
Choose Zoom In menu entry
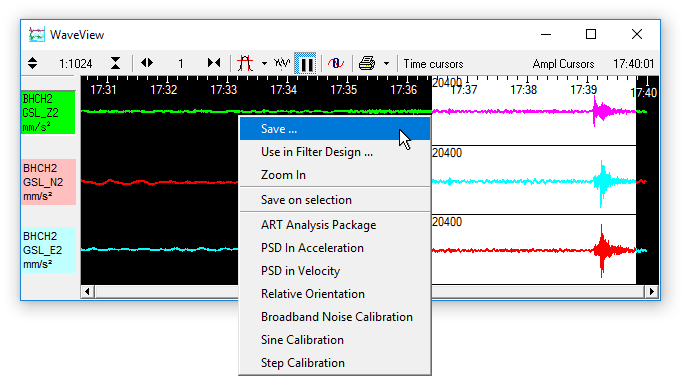click(335, 175)
